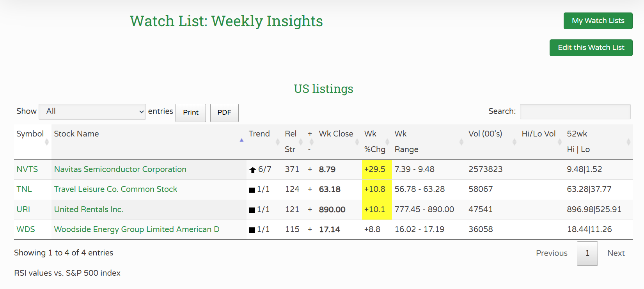Image resolution: width=644 pixels, height=289 pixels.
Task: Click volume value 2573823
Action: coord(485,169)
